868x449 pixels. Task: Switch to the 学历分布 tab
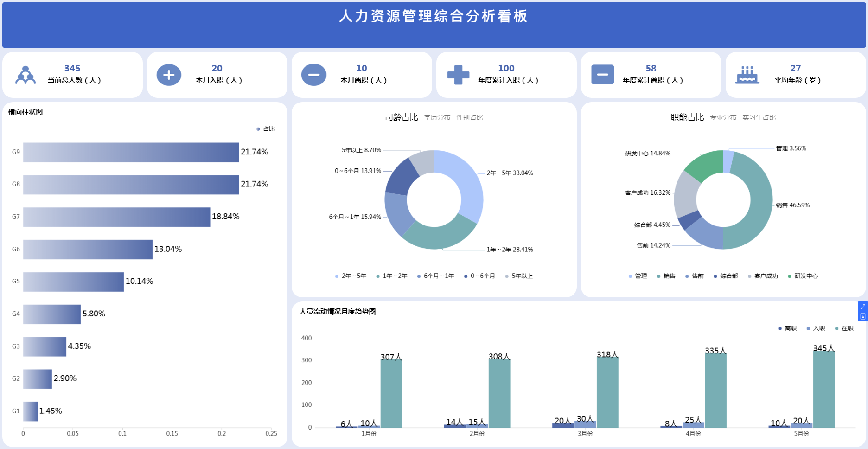point(437,118)
